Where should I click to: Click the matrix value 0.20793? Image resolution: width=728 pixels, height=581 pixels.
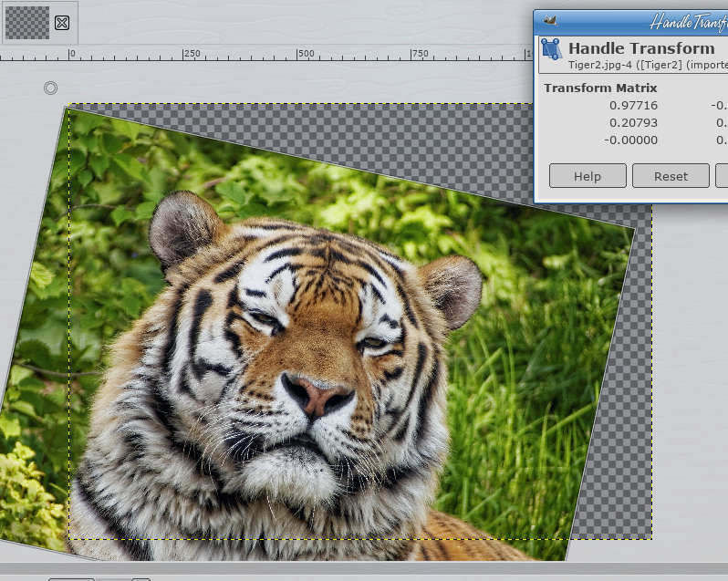(633, 122)
